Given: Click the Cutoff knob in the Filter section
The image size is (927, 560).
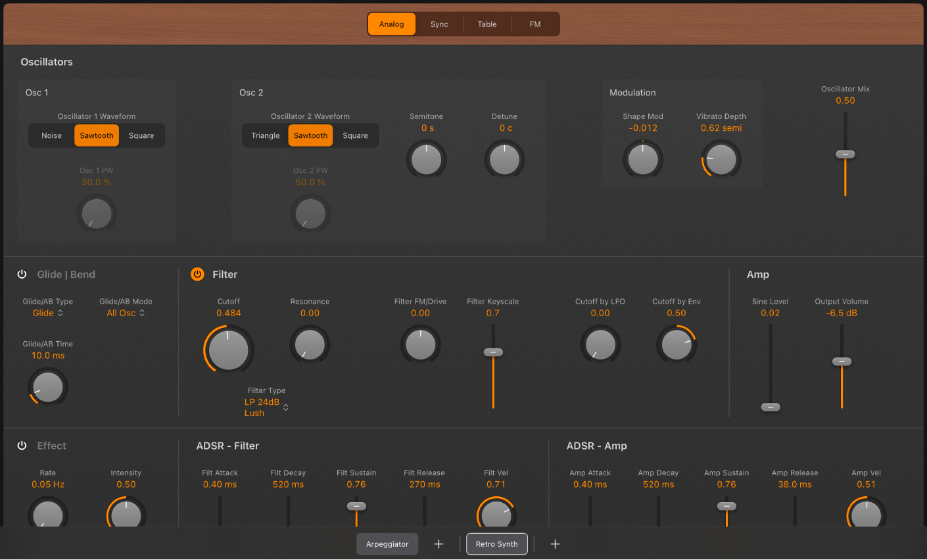Looking at the screenshot, I should pyautogui.click(x=228, y=349).
